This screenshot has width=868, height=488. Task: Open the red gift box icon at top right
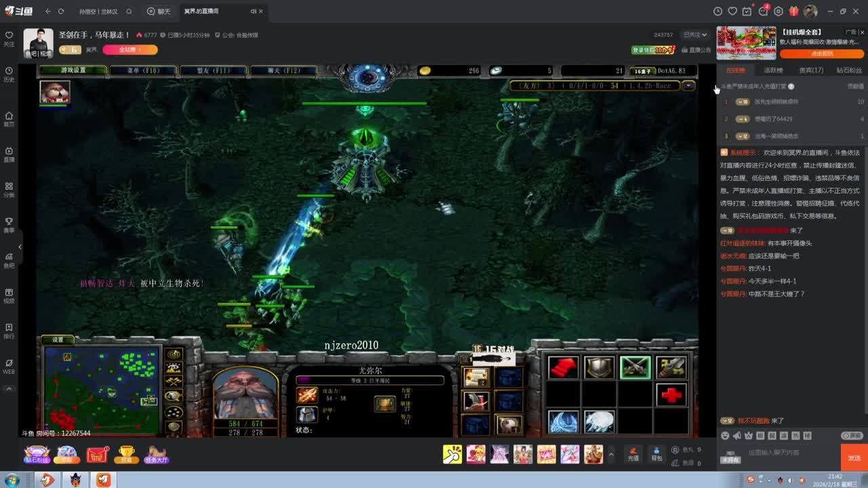point(793,12)
